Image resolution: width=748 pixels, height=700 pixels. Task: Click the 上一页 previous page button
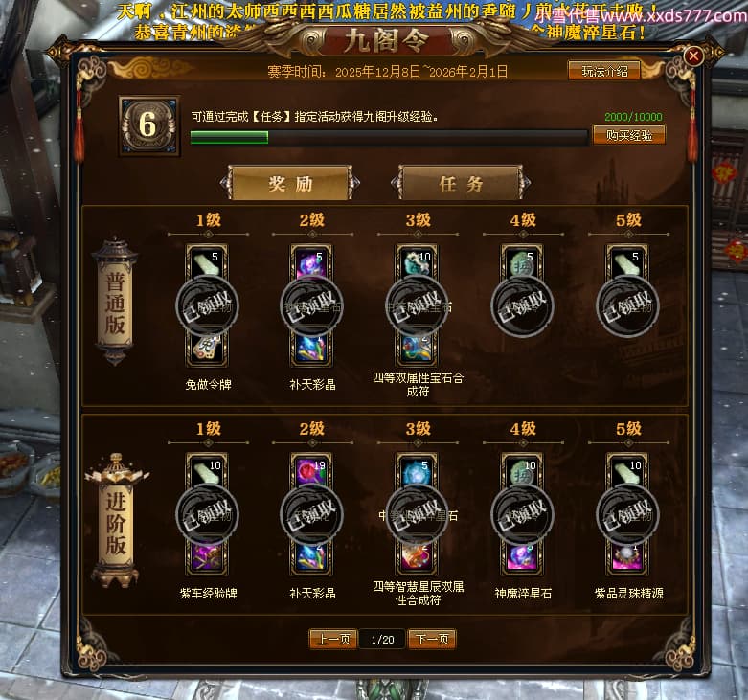[333, 639]
